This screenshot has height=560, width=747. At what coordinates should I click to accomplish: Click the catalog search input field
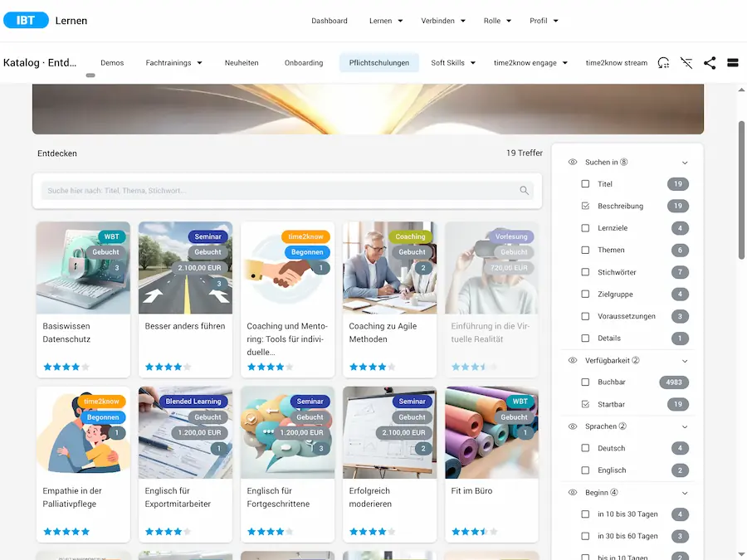click(x=287, y=191)
